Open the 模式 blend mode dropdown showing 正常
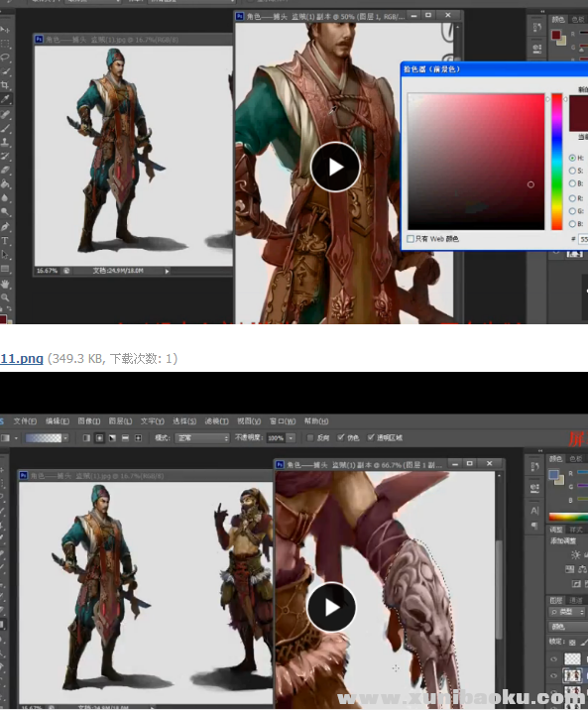 (x=202, y=438)
